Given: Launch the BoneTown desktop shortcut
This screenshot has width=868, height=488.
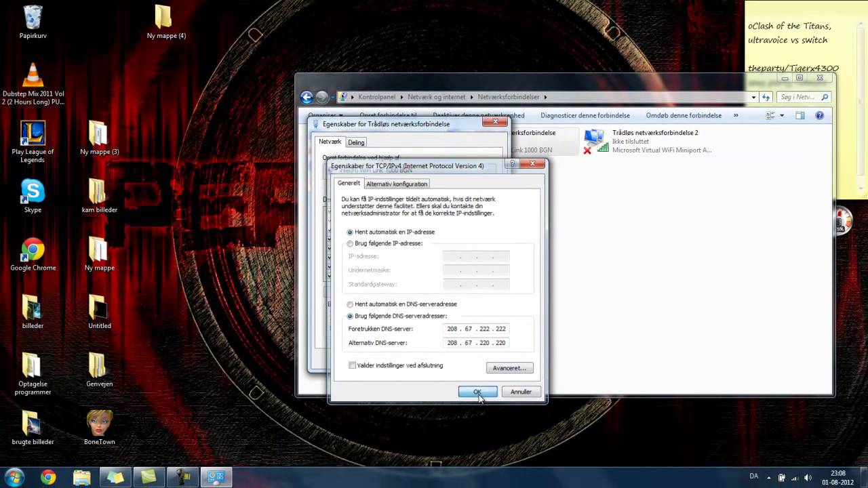Looking at the screenshot, I should pos(99,428).
